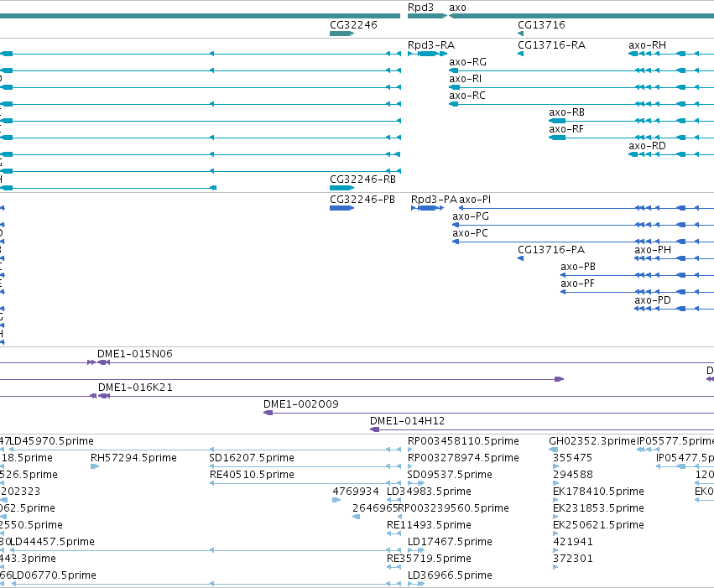Click the small CG13716 gene arrow glyph
Screen dimensions: 714x588
(x=520, y=34)
